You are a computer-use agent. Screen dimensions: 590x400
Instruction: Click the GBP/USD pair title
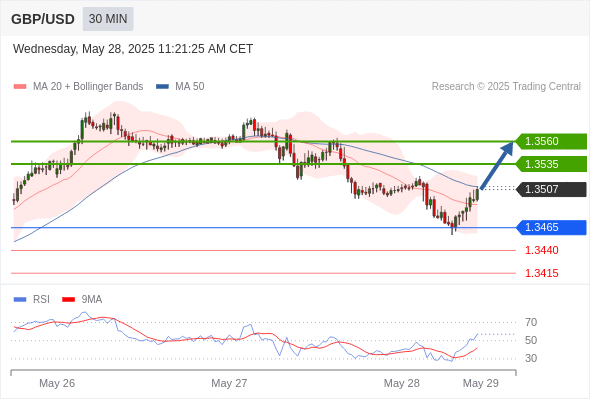[x=43, y=19]
